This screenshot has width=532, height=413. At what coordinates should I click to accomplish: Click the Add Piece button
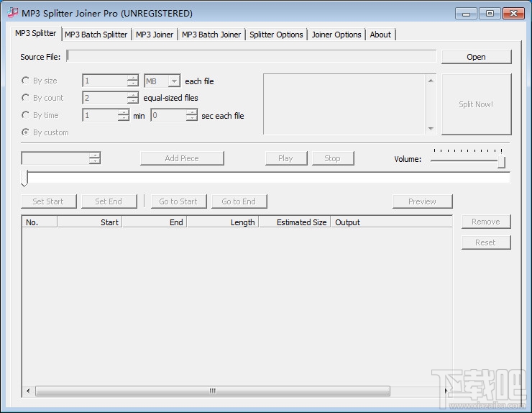tap(182, 158)
